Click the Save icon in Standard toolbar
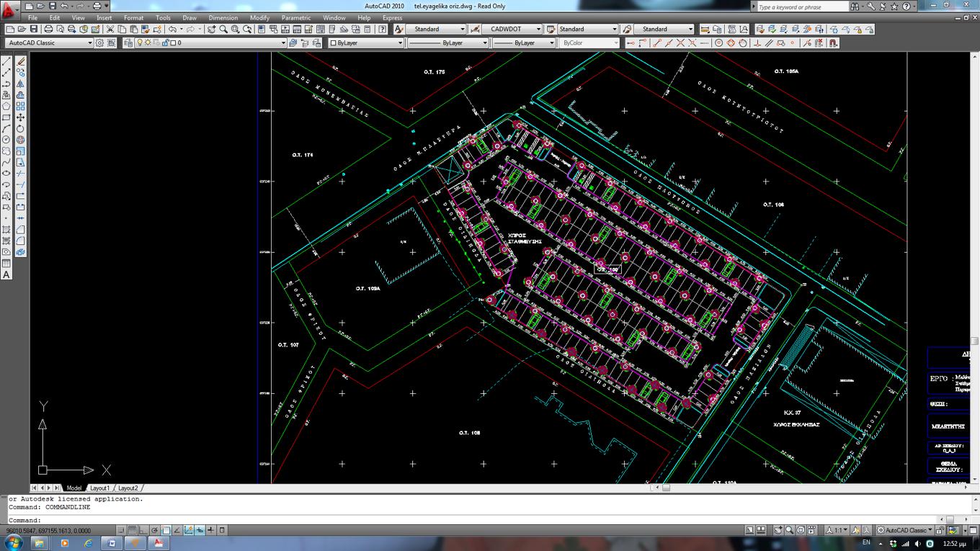Viewport: 980px width, 551px height. [33, 29]
